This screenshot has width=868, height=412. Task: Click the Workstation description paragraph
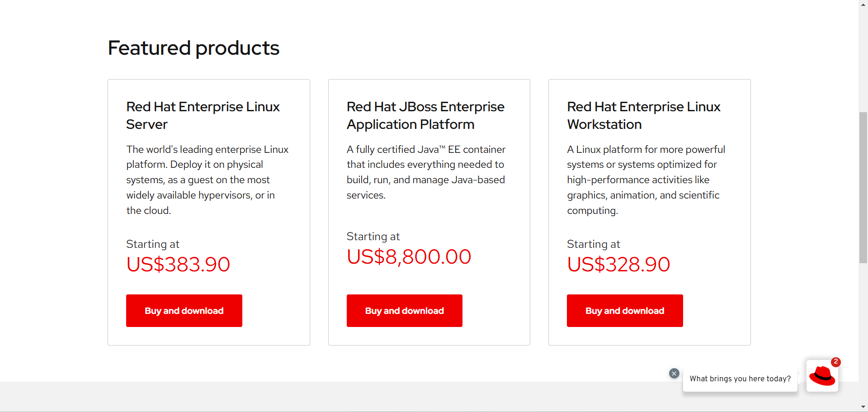[x=646, y=180]
